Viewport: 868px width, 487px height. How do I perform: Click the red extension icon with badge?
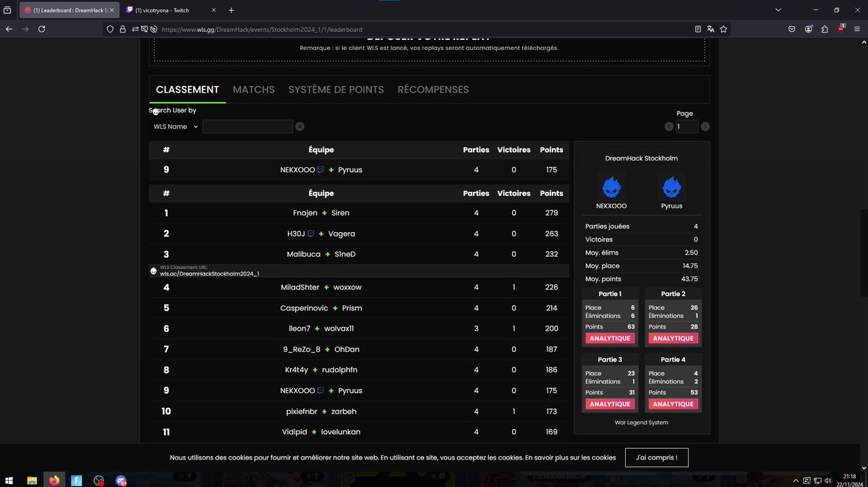point(841,28)
